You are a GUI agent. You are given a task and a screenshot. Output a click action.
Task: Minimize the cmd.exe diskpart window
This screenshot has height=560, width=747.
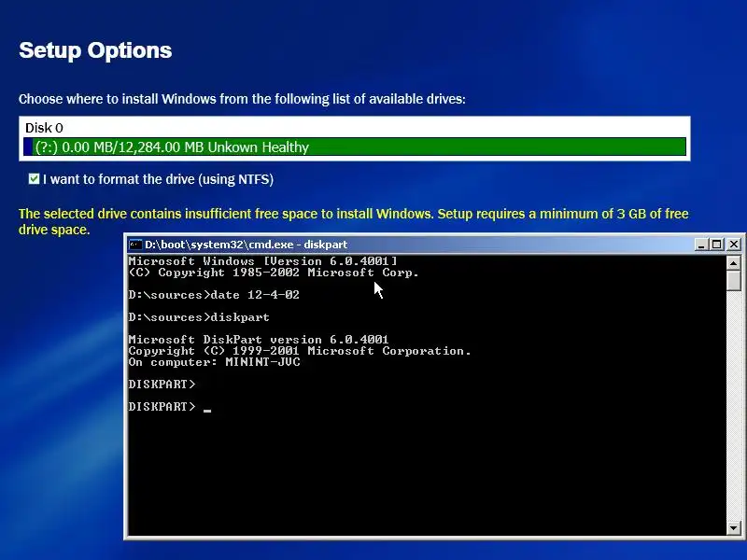point(701,245)
